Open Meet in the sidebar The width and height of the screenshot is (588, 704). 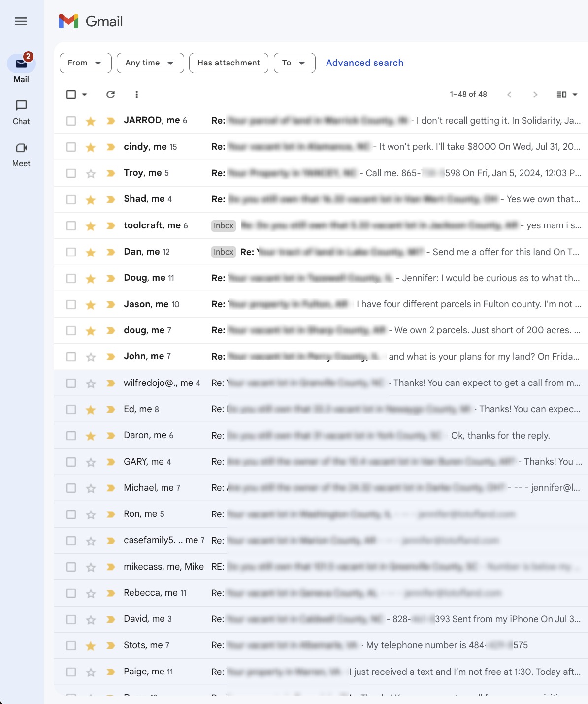pos(21,155)
